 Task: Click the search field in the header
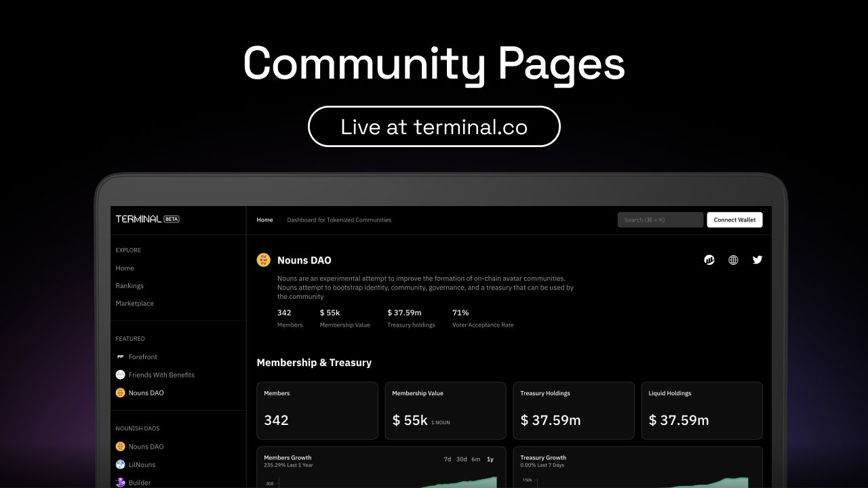659,219
